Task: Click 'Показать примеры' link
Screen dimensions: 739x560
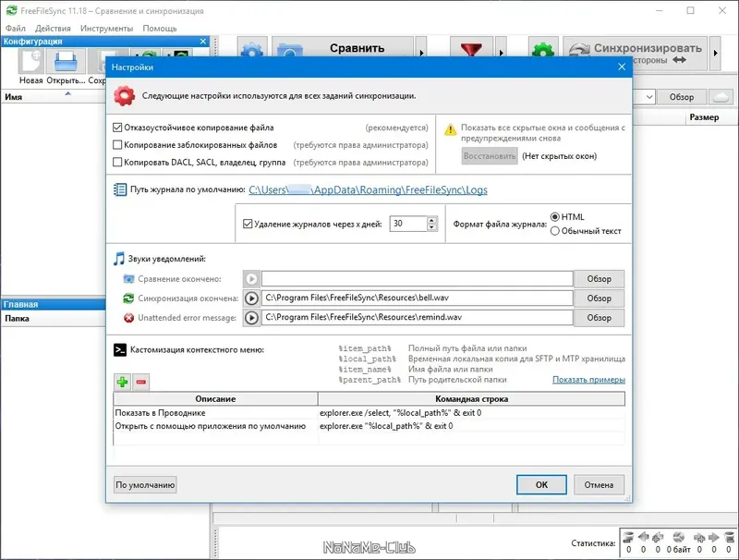Action: point(588,380)
